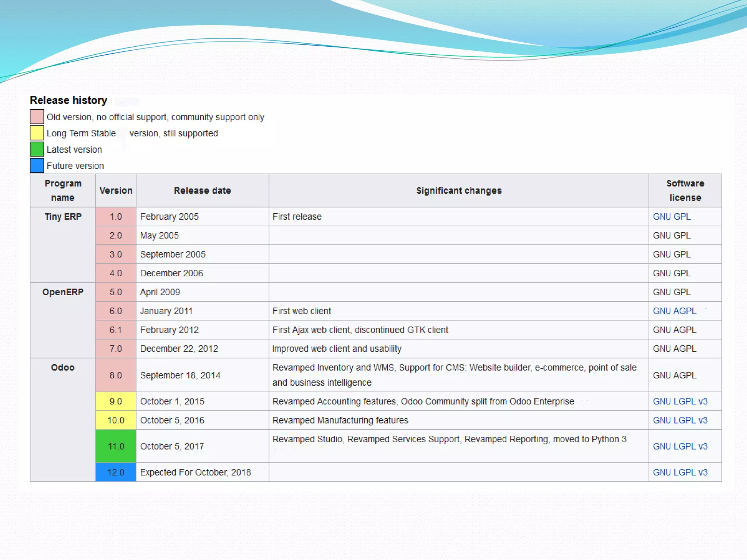Click GNU LGPL v3 link for version 10.0
This screenshot has height=560, width=747.
[x=680, y=420]
